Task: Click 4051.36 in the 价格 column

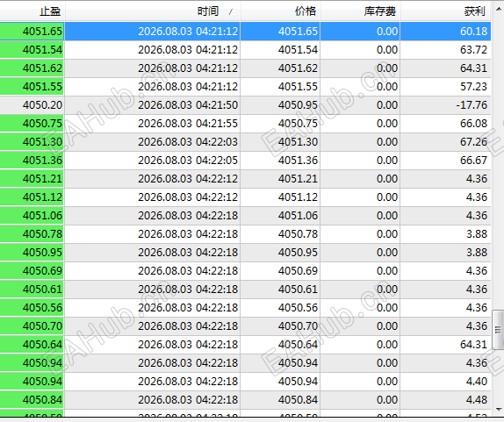Action: click(x=298, y=161)
